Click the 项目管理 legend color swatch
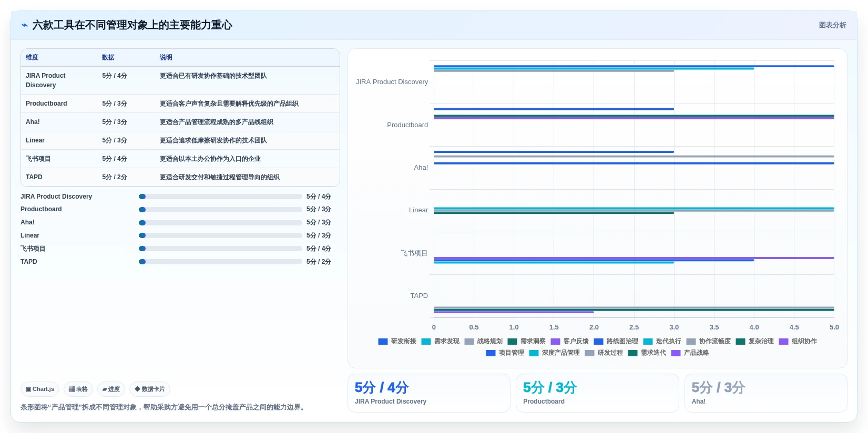868x433 pixels. coord(491,353)
